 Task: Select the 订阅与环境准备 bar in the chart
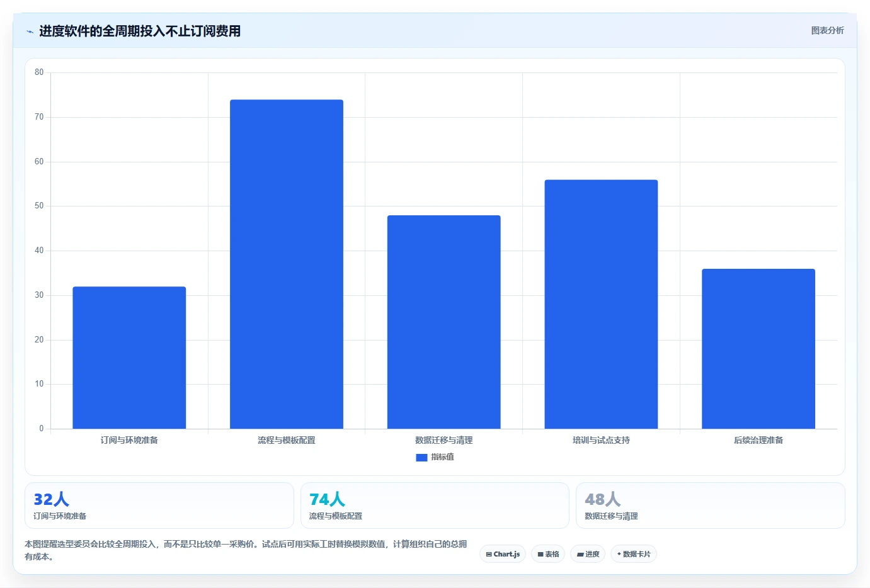tap(129, 358)
